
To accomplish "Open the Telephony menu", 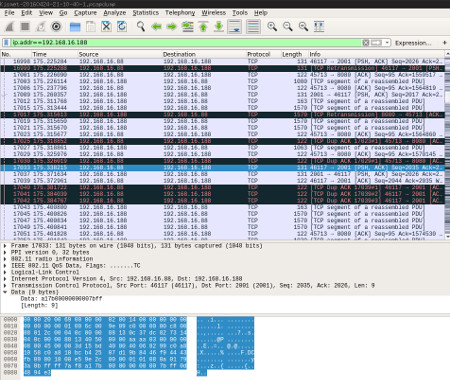I will [180, 13].
